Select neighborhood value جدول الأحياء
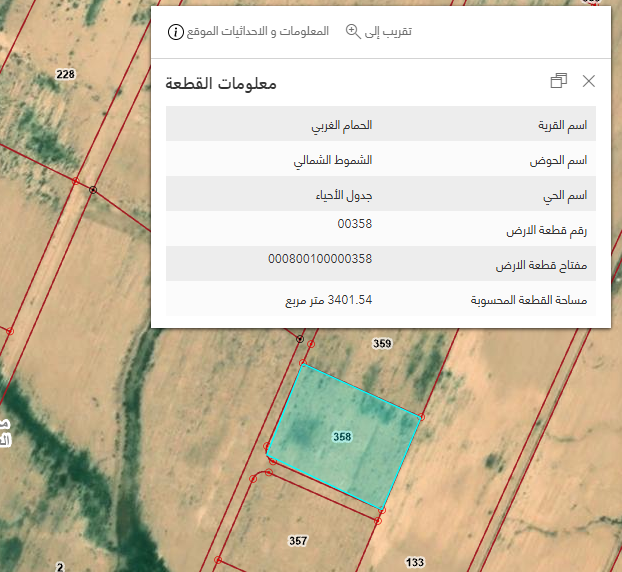622x572 pixels. [x=344, y=195]
